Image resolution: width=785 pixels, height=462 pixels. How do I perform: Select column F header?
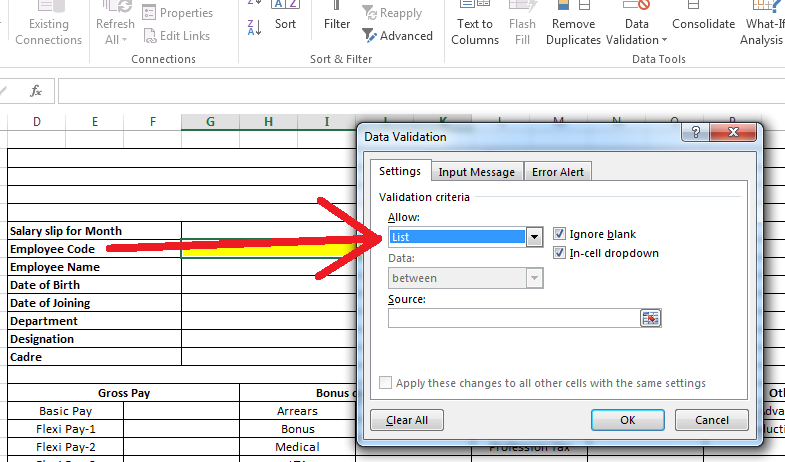(x=153, y=122)
